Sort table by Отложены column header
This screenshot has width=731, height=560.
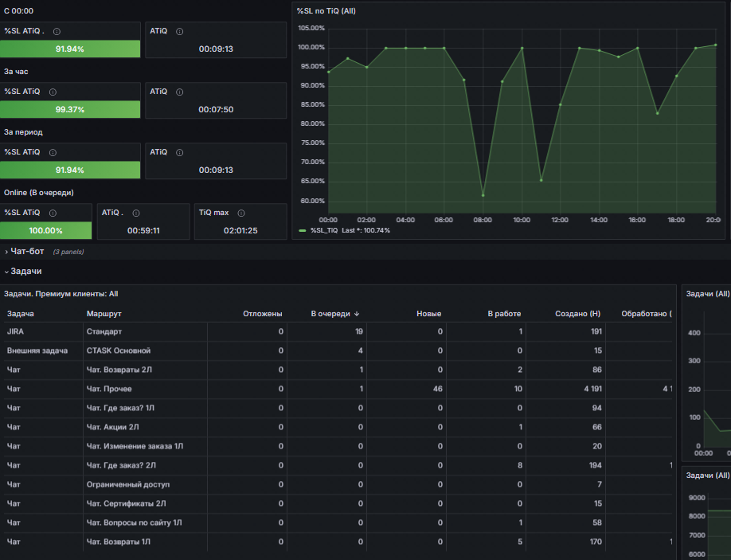tap(263, 314)
